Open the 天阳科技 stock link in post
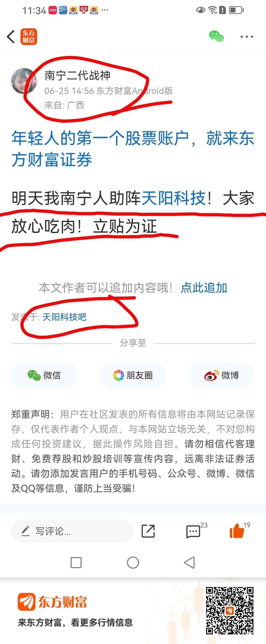The image size is (266, 644). point(174,198)
